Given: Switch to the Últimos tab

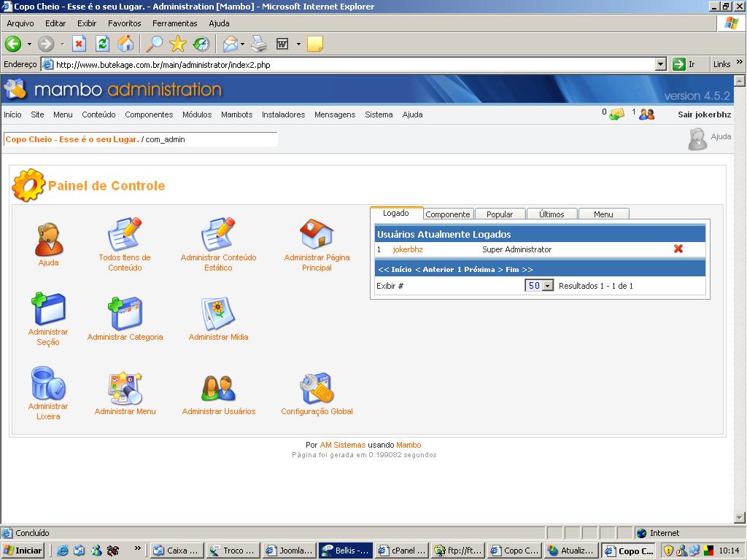Looking at the screenshot, I should pyautogui.click(x=551, y=214).
